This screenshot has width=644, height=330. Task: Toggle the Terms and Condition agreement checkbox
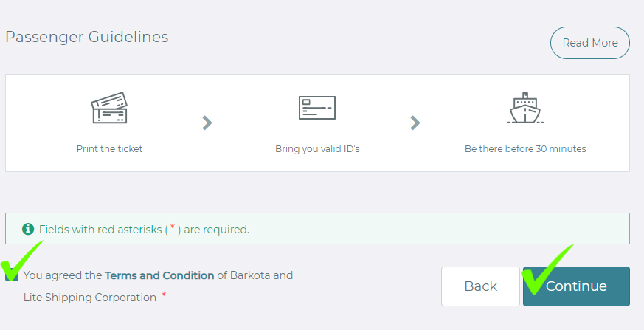(12, 275)
